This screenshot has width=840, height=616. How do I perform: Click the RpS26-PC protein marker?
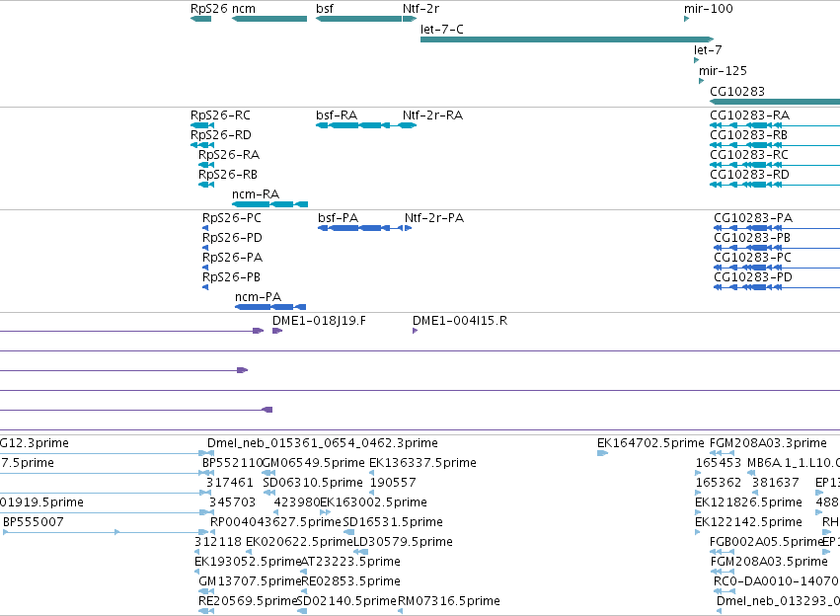pos(205,228)
